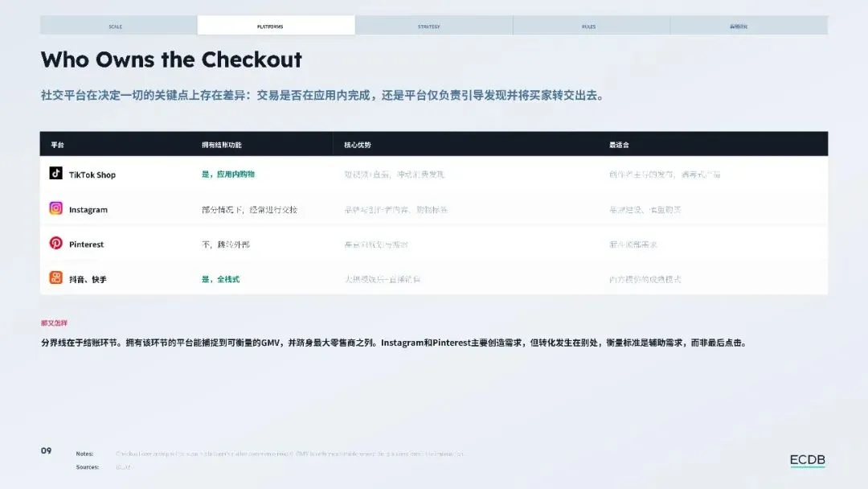Click the green '是，应用内购物' cell

click(x=228, y=175)
